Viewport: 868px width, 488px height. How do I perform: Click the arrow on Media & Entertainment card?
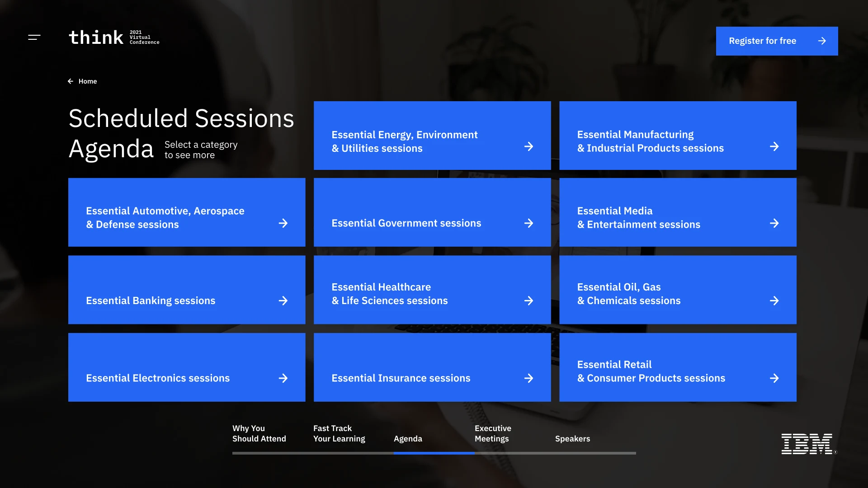[x=774, y=223]
